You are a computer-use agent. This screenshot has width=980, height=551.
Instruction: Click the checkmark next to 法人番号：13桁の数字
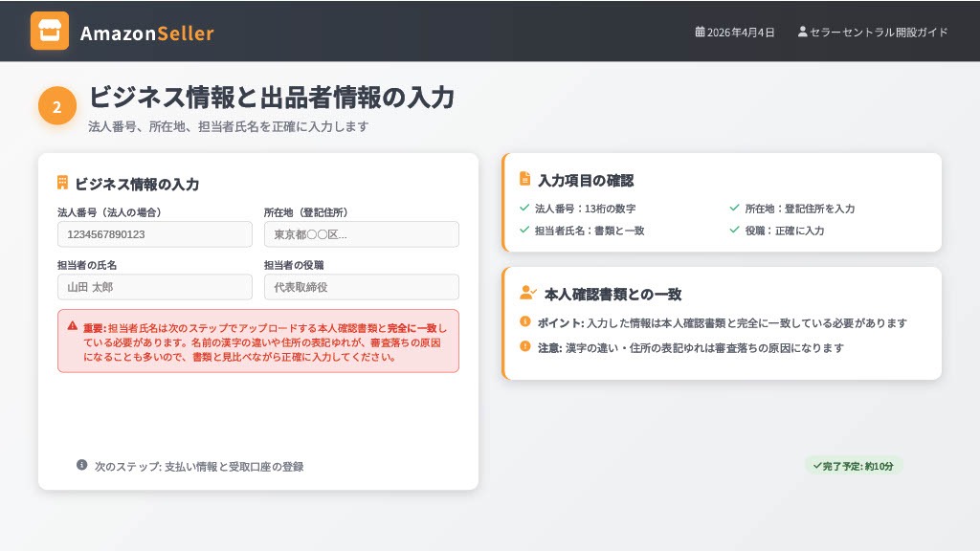(x=523, y=208)
